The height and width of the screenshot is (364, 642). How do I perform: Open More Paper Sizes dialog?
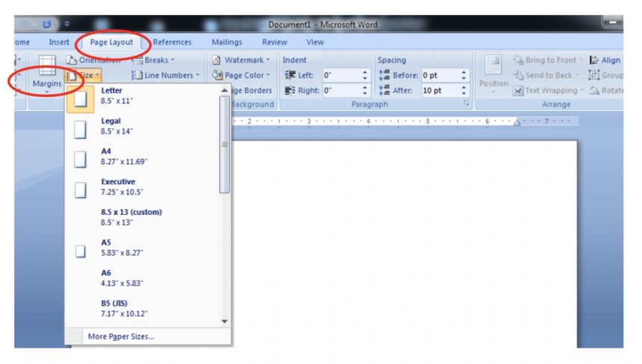coord(121,336)
